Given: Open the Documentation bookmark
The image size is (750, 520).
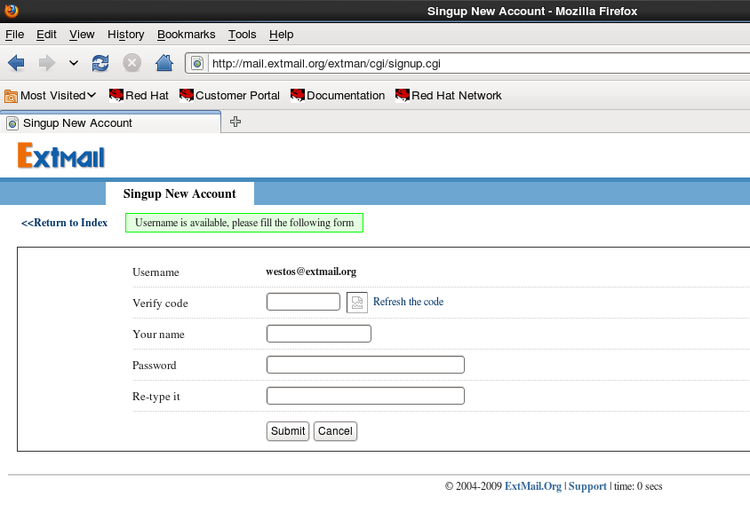Looking at the screenshot, I should [338, 96].
